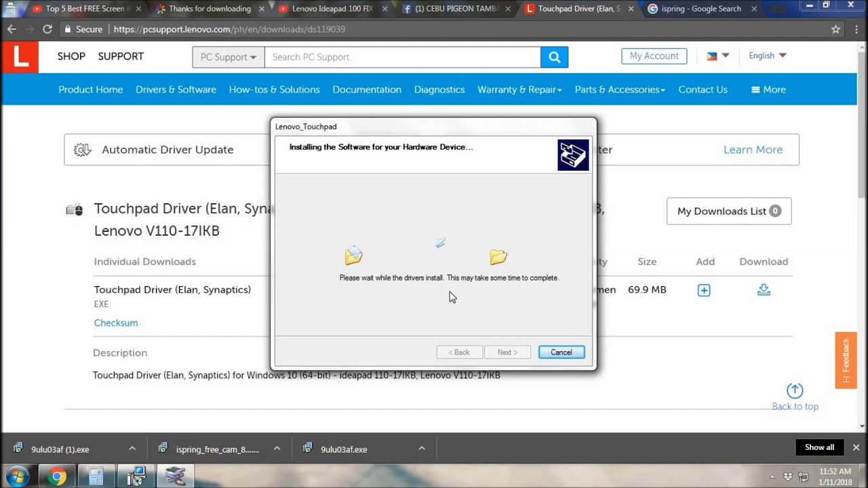The width and height of the screenshot is (868, 488).
Task: Open the Windows Start menu
Action: pyautogui.click(x=18, y=476)
